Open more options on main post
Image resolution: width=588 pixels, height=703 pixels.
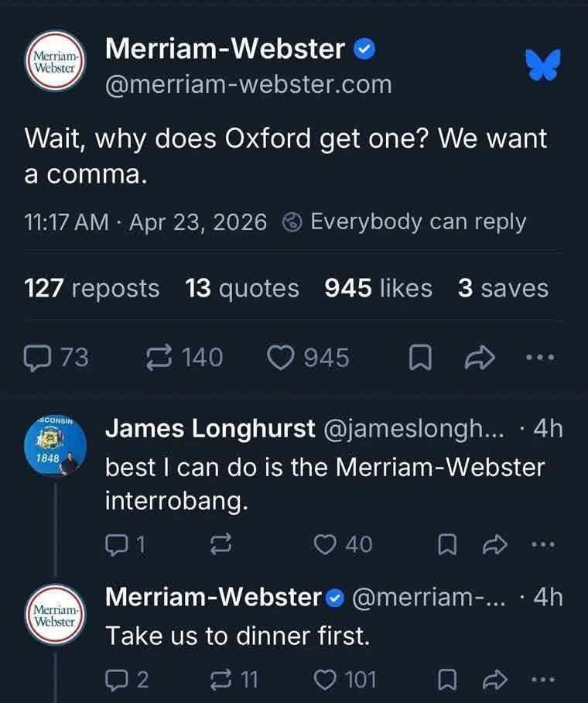[x=541, y=358]
